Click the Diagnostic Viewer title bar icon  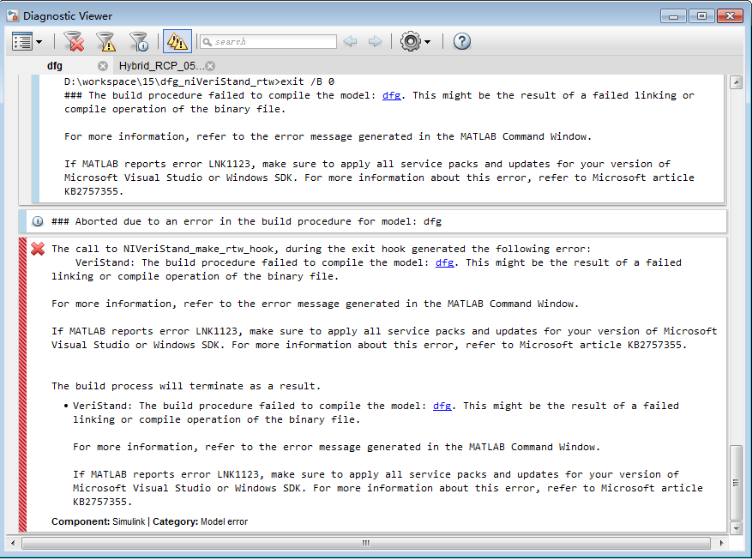pos(13,15)
